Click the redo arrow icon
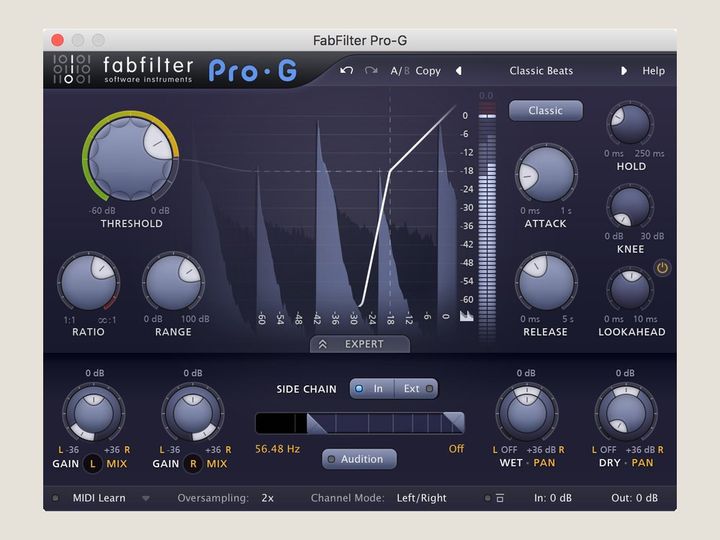 (371, 70)
